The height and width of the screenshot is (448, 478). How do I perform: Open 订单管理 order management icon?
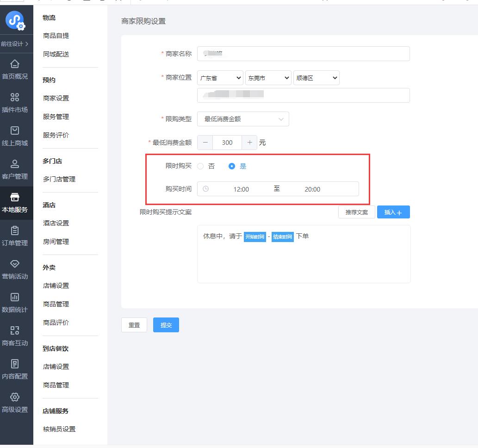[x=15, y=230]
